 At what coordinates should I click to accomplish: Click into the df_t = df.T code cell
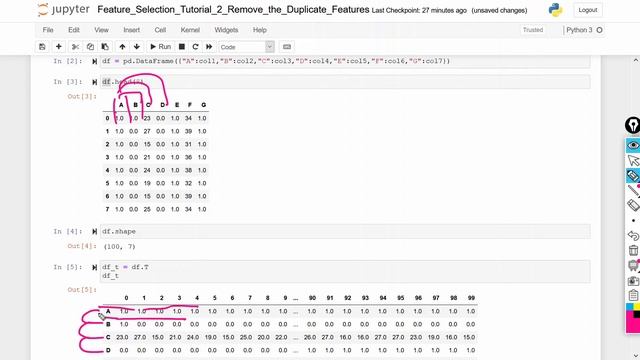point(345,271)
